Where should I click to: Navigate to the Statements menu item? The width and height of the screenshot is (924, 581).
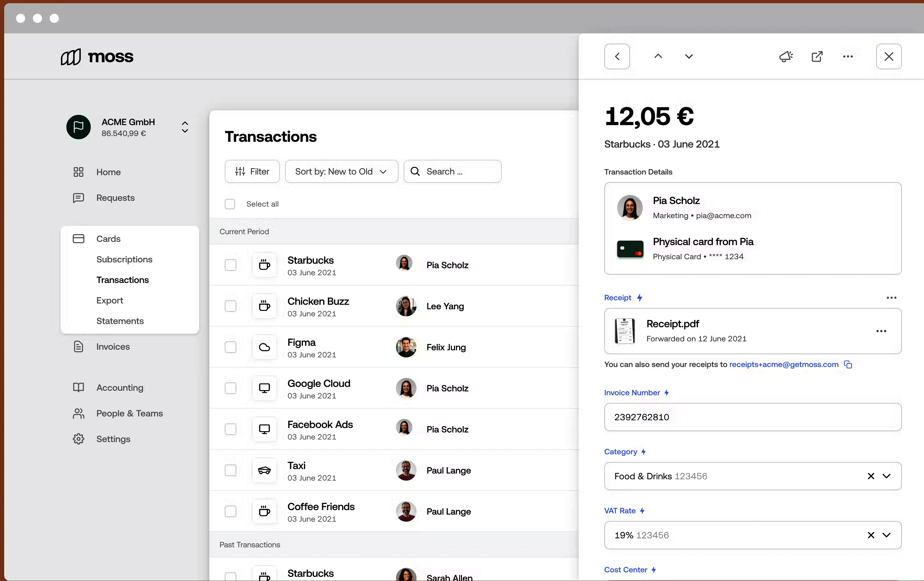click(120, 320)
